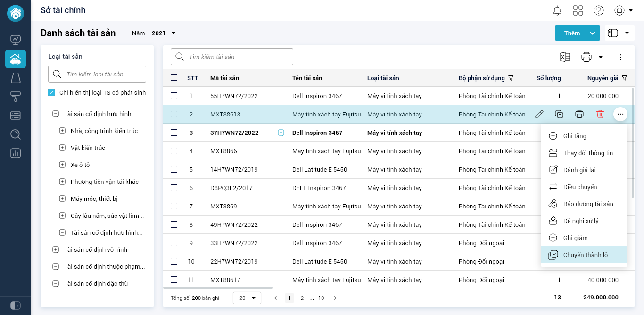Viewport: 644px width, 315px height.
Task: Select 'Điều chuyển' in the context menu
Action: (579, 187)
